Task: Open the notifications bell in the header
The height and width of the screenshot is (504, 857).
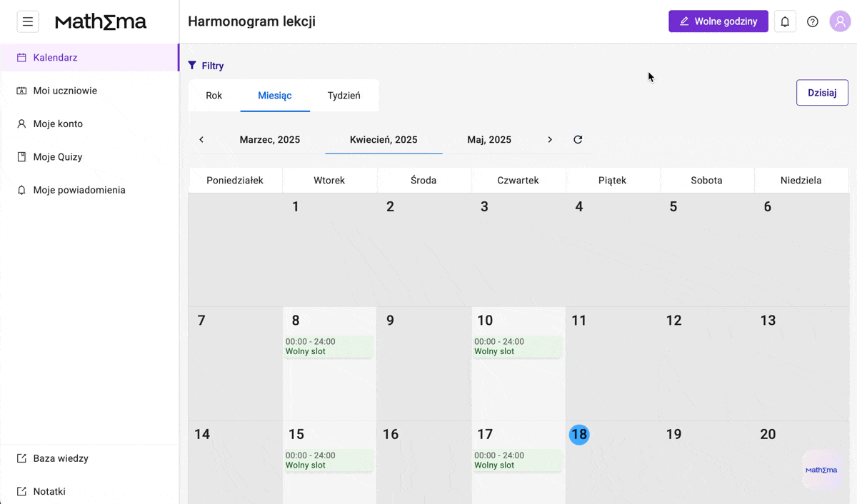Action: [x=785, y=21]
